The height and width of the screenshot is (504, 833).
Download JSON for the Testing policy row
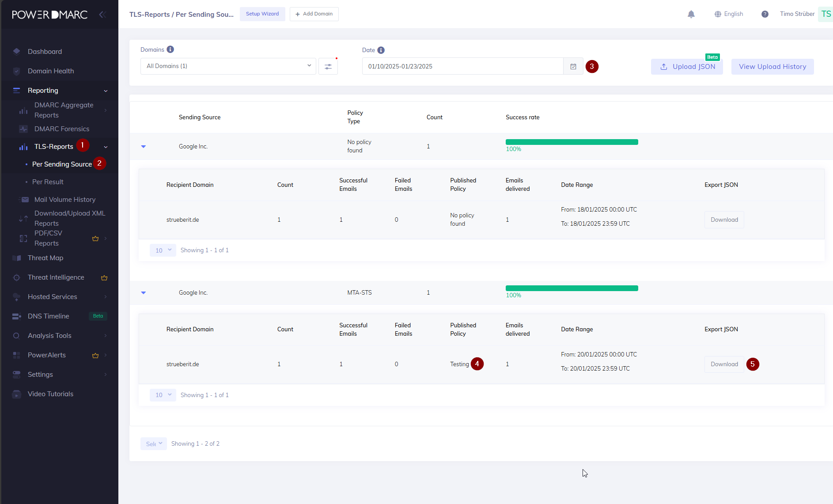724,364
